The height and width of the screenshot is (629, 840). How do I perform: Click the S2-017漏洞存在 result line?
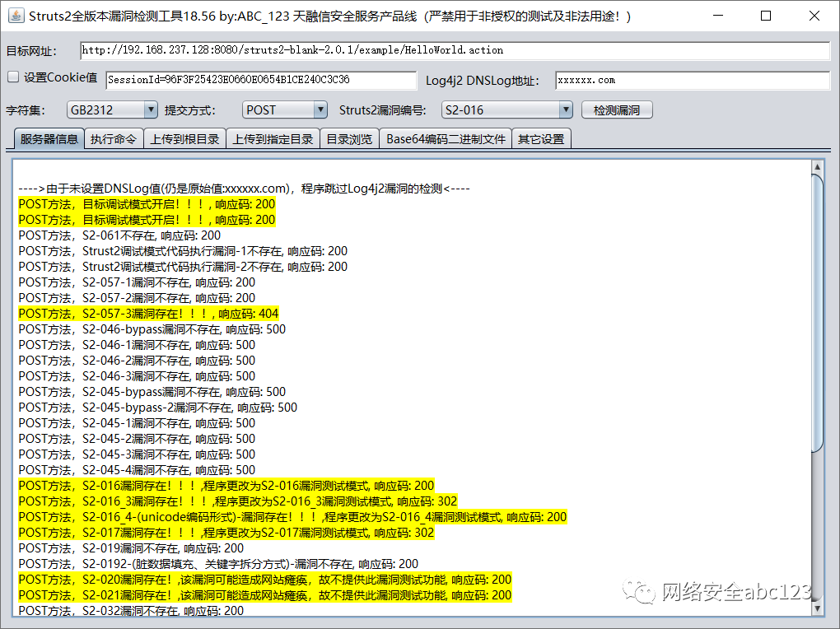coord(226,532)
